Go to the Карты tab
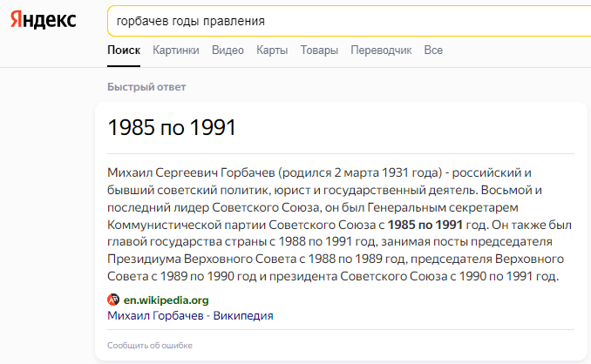 pyautogui.click(x=272, y=51)
